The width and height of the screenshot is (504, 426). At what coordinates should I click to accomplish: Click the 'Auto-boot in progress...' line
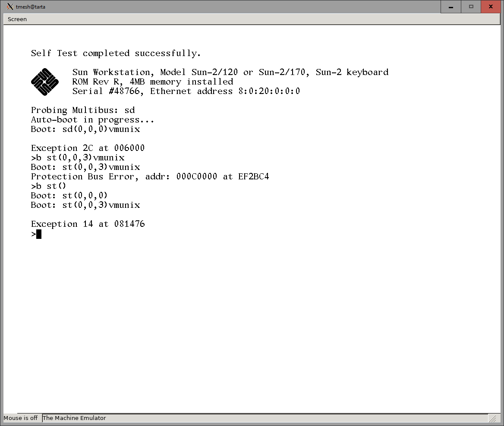[x=92, y=120]
